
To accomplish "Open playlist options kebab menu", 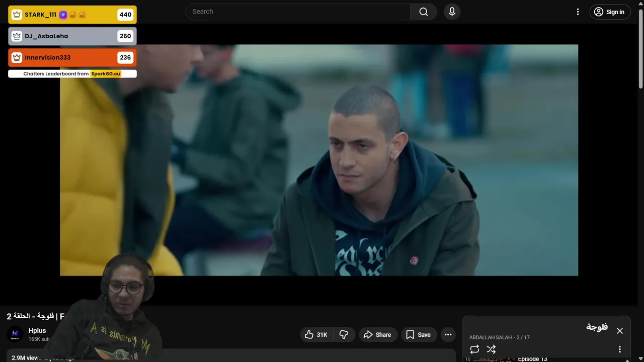I will 620,349.
